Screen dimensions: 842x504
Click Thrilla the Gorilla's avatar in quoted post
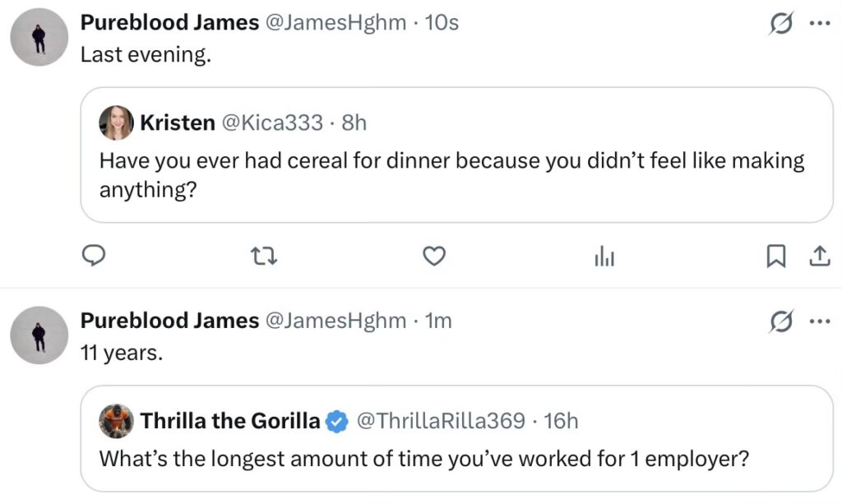pos(116,421)
